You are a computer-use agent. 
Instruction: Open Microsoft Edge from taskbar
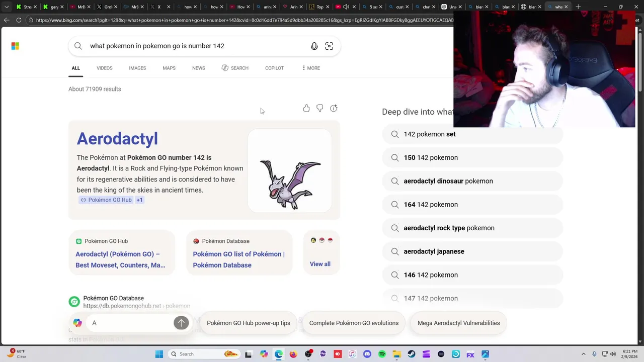tap(278, 354)
